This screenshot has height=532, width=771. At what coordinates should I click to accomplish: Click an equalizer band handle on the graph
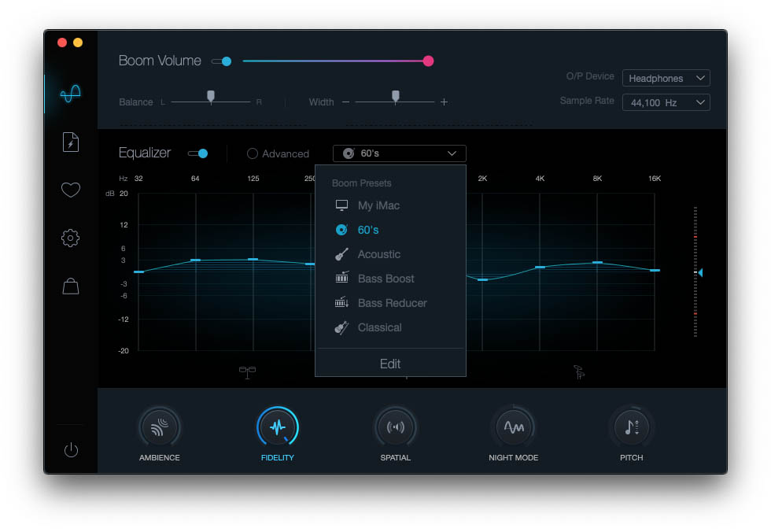pos(197,259)
